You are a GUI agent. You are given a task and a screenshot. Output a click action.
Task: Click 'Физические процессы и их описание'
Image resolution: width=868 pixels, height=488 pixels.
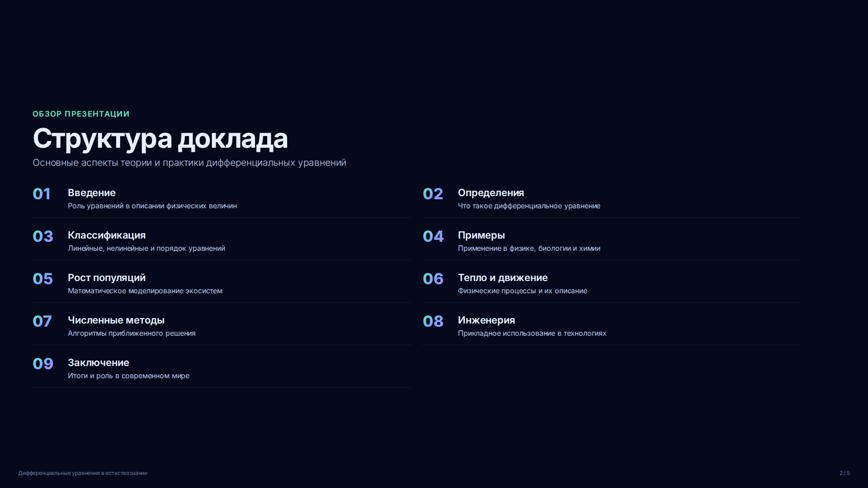(523, 291)
